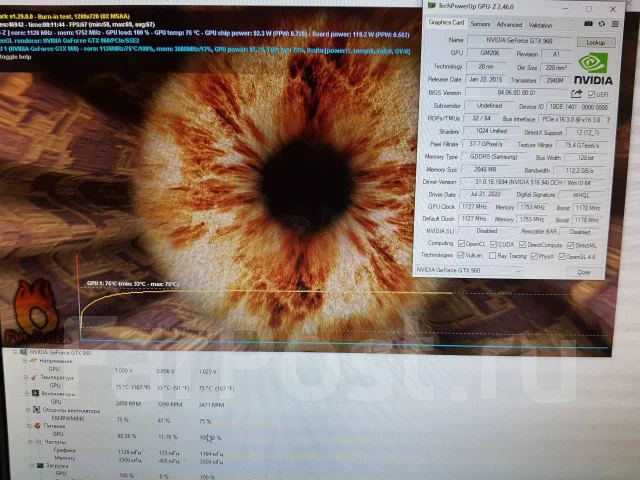Collapse the Частоты node
Screen dimensions: 640x480
click(x=31, y=442)
